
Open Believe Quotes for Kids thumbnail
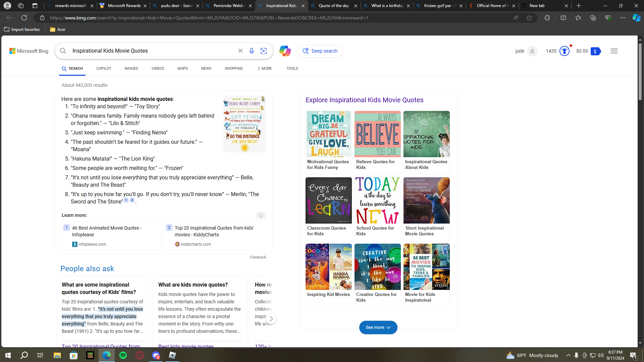coord(377,134)
